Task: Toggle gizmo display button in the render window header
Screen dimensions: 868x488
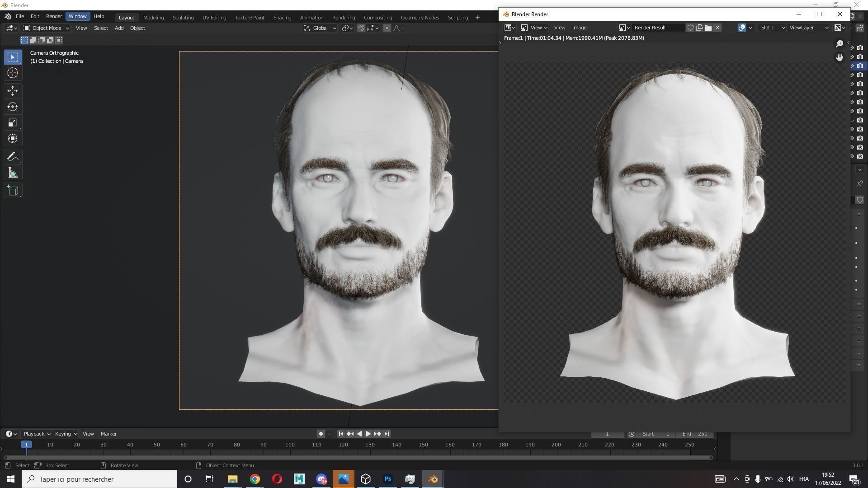Action: (742, 28)
